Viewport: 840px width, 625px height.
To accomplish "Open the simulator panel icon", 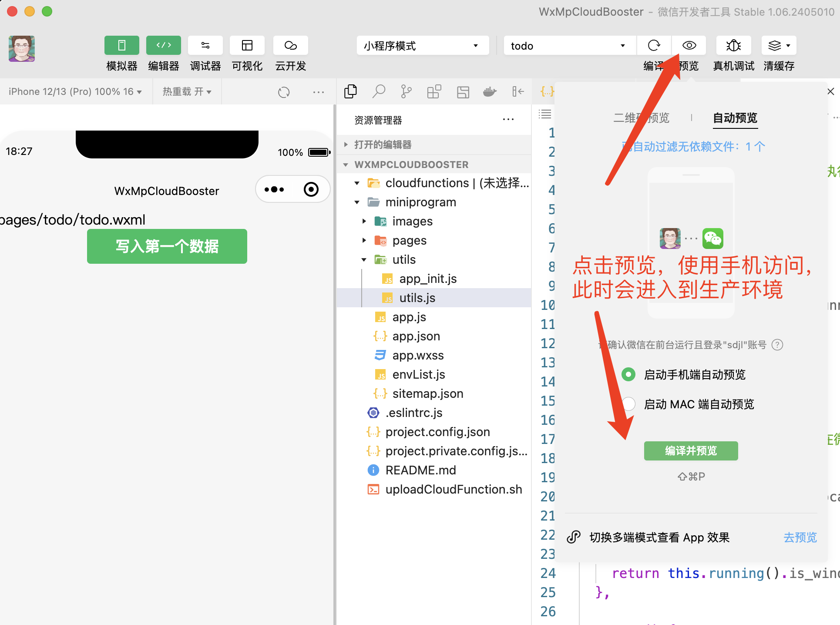I will point(121,45).
